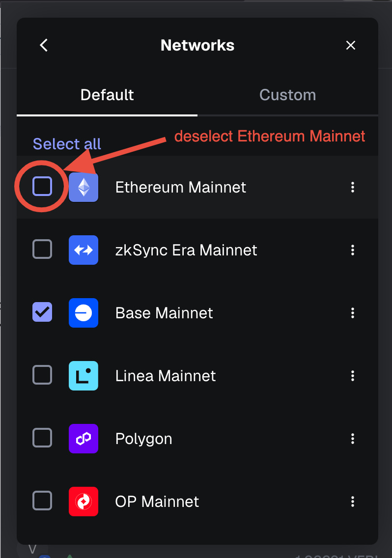Check the Linea Mainnet checkbox
Screen dimensions: 392x558
pos(42,375)
